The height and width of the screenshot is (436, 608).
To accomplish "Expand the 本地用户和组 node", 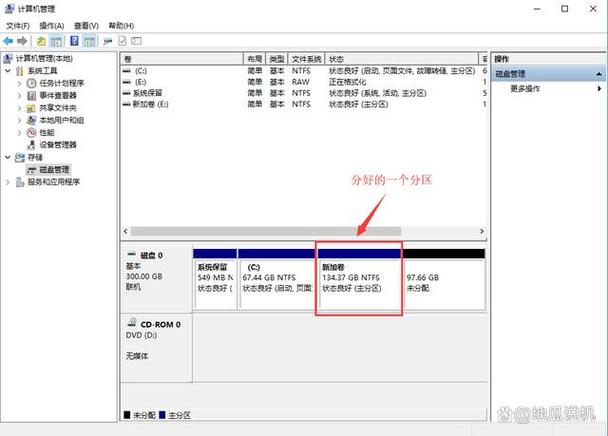I will (19, 120).
